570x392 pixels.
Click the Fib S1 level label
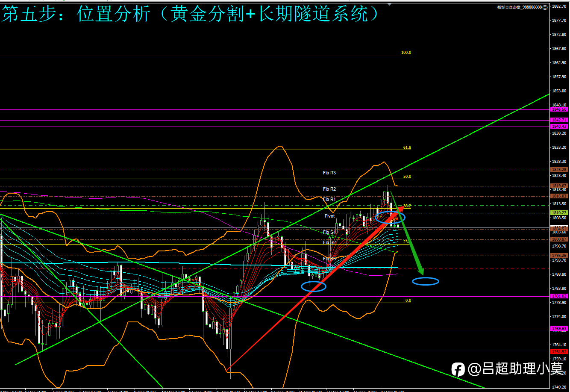coord(329,233)
